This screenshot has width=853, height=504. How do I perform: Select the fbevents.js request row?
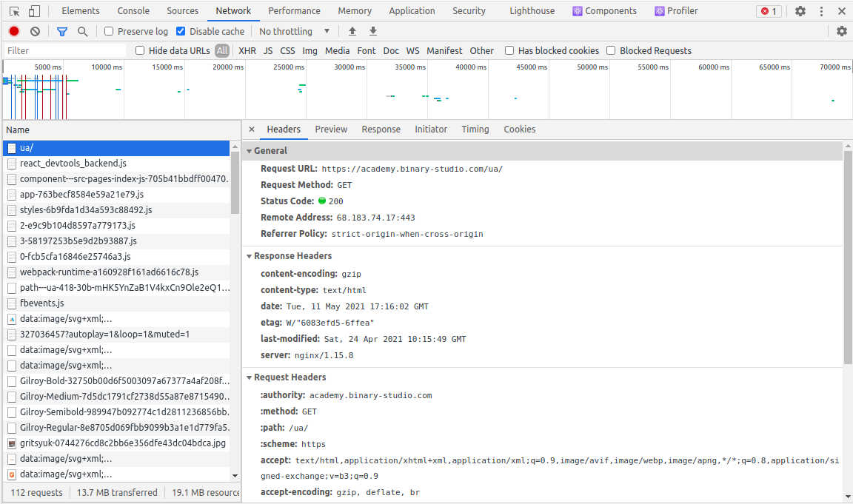116,303
